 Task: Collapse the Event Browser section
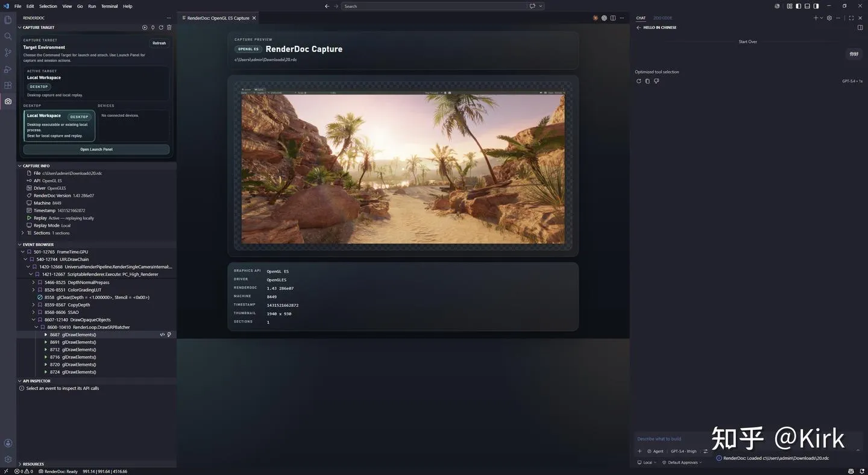click(20, 245)
